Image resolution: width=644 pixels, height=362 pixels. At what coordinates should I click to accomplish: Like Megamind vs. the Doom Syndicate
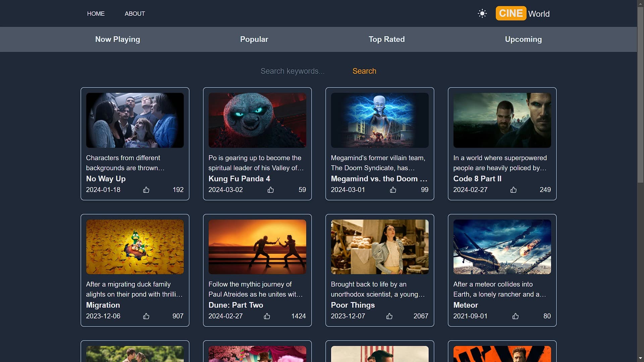[x=393, y=190]
